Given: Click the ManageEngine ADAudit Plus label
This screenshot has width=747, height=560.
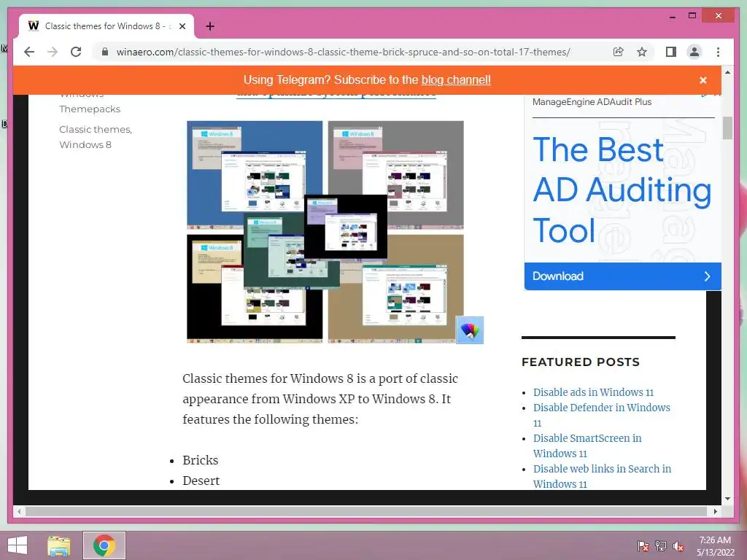Looking at the screenshot, I should [x=592, y=102].
